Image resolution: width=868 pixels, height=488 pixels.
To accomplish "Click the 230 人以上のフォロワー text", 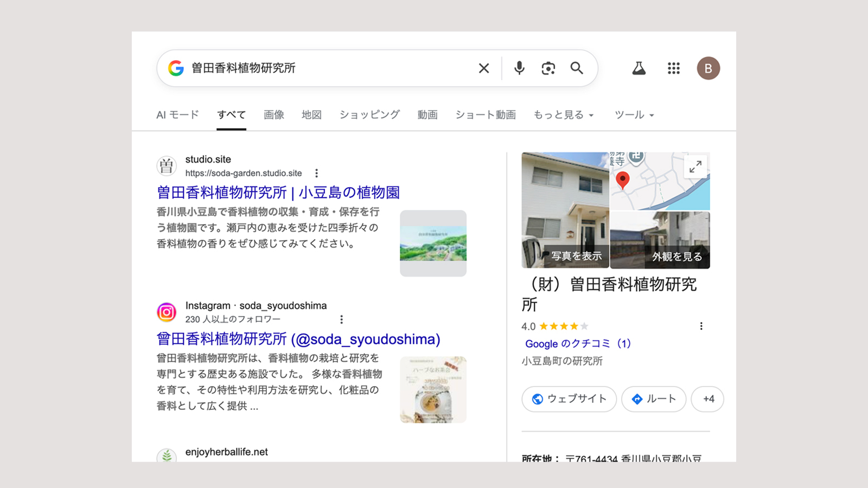I will pos(233,319).
